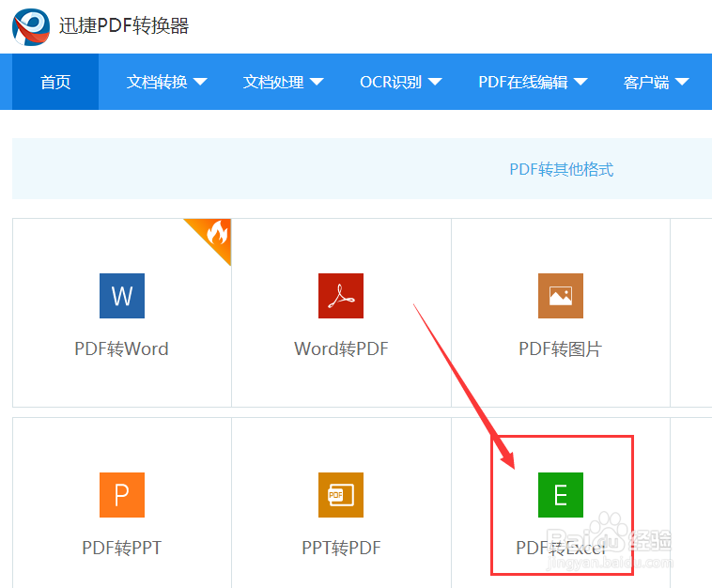712x588 pixels.
Task: Select the PDF转其他格式 category link
Action: pyautogui.click(x=562, y=169)
